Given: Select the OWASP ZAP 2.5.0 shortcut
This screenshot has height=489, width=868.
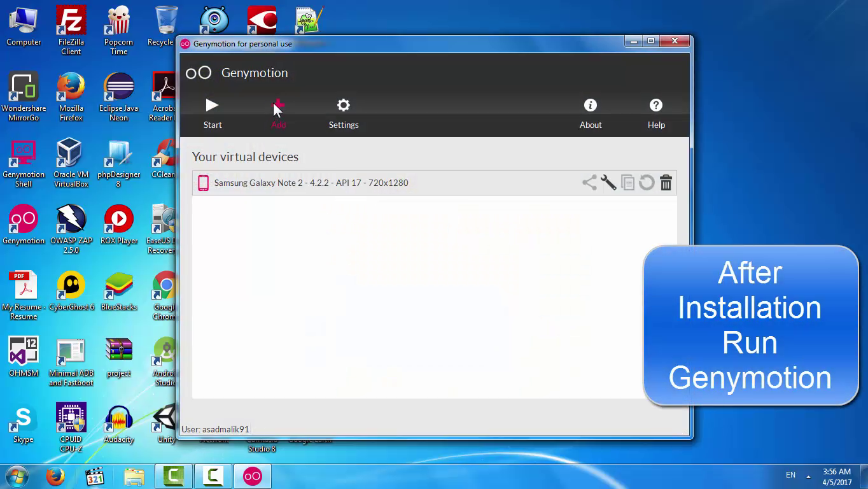Looking at the screenshot, I should point(71,229).
